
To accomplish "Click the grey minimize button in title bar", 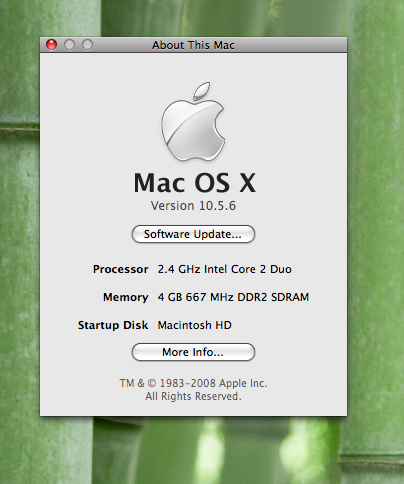I will tap(69, 44).
